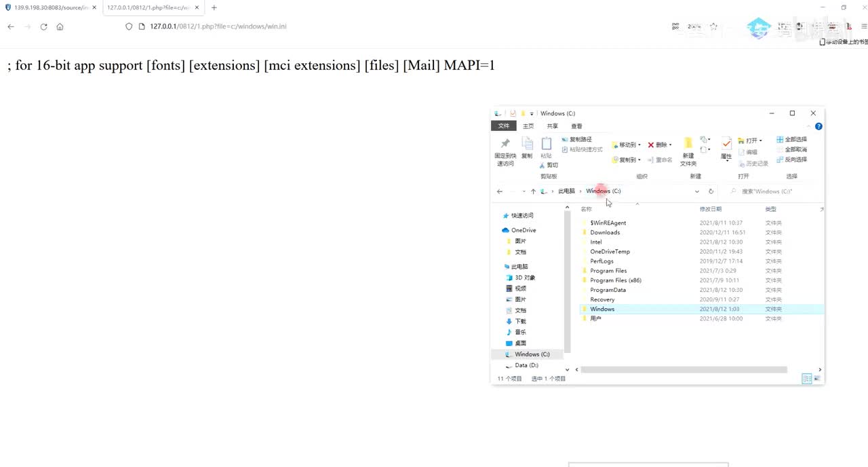Switch Explorer to large icons view
The height and width of the screenshot is (467, 868).
coord(817,379)
